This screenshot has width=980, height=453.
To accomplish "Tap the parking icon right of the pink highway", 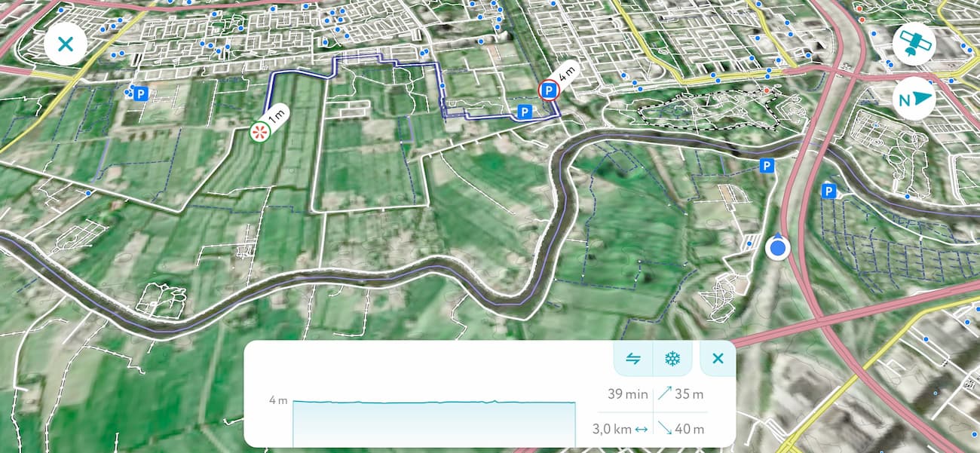I will pos(828,191).
